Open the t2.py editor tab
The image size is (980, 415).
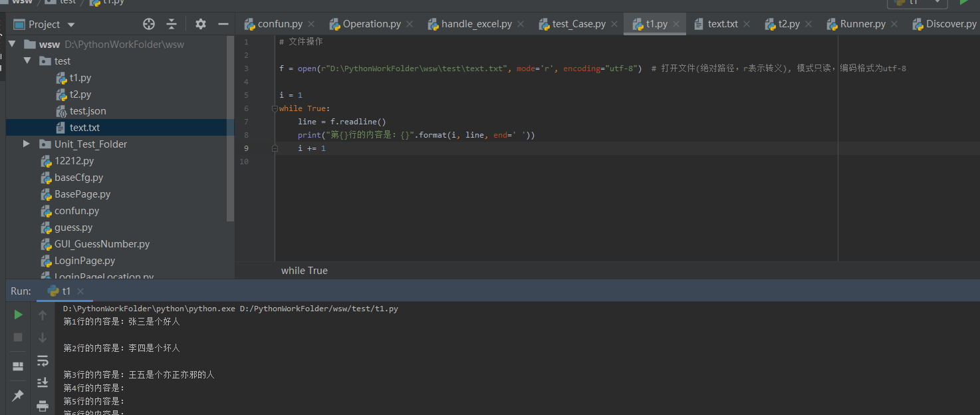[789, 24]
